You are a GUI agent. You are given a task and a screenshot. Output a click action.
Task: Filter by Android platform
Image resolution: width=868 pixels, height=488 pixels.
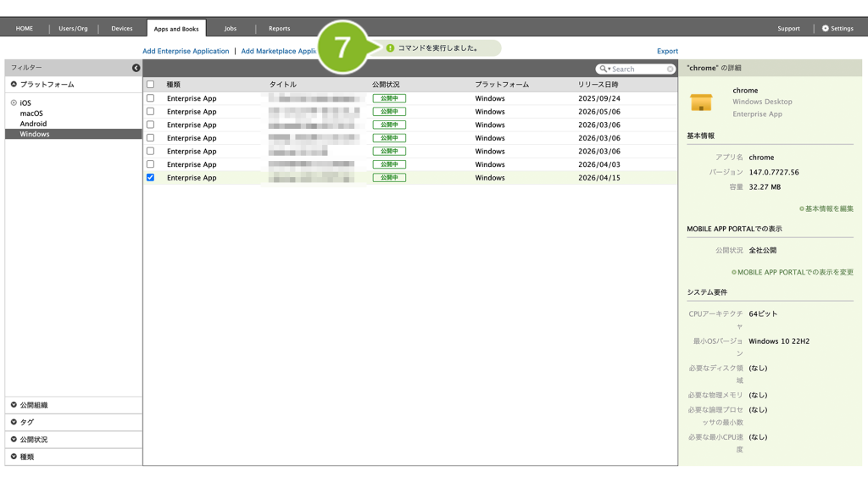click(x=33, y=124)
